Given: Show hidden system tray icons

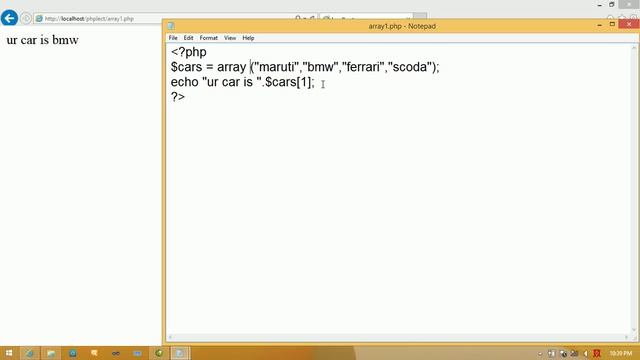Looking at the screenshot, I should (x=540, y=353).
